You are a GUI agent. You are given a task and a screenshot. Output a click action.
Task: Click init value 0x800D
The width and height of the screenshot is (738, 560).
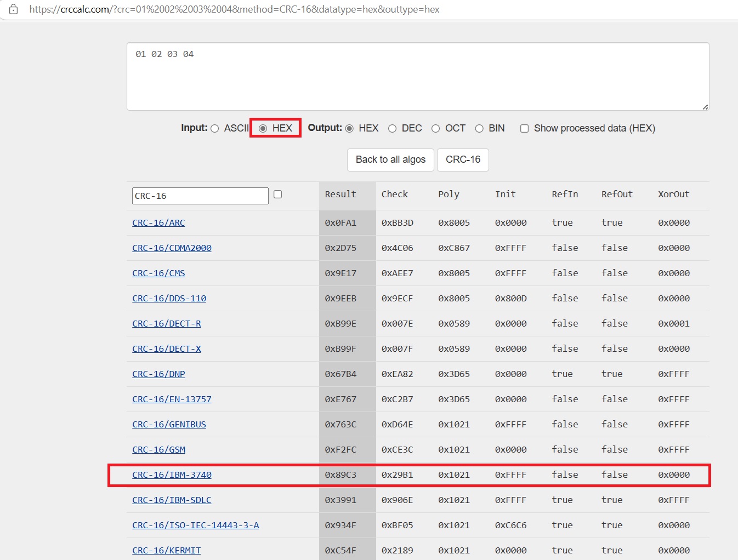510,298
